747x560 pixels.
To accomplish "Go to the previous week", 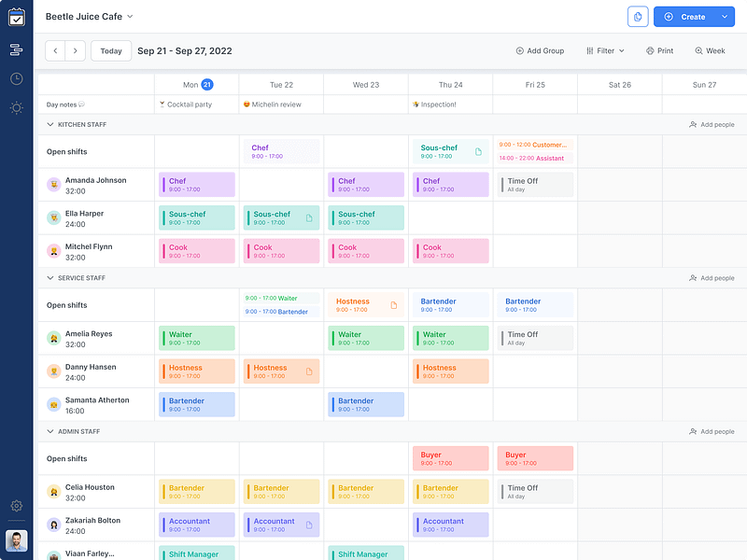I will click(x=55, y=51).
